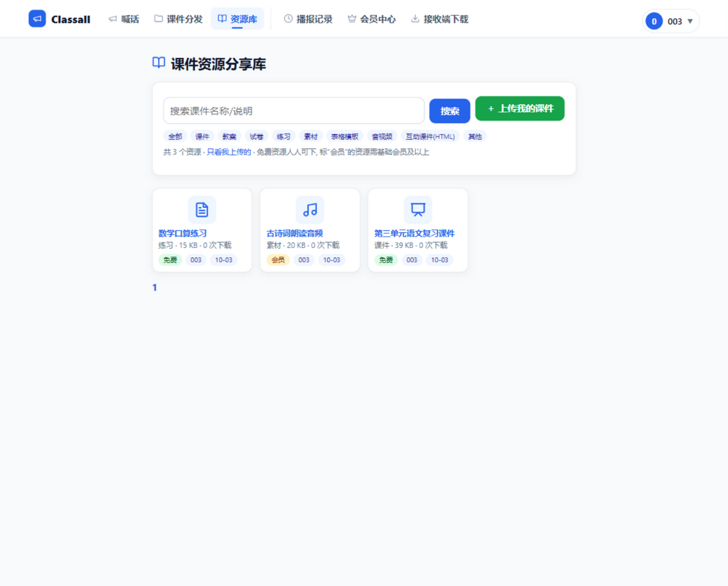Click the 免费 tag on 数学口算练习
Image resolution: width=728 pixels, height=586 pixels.
click(x=170, y=260)
